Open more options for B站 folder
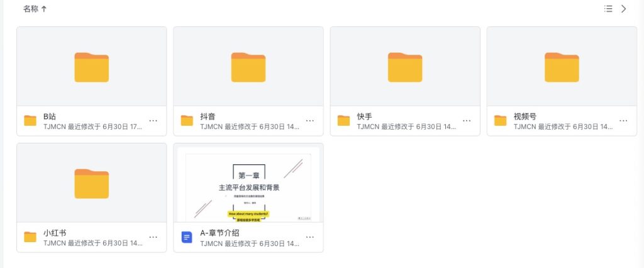Image resolution: width=644 pixels, height=268 pixels. [x=153, y=120]
